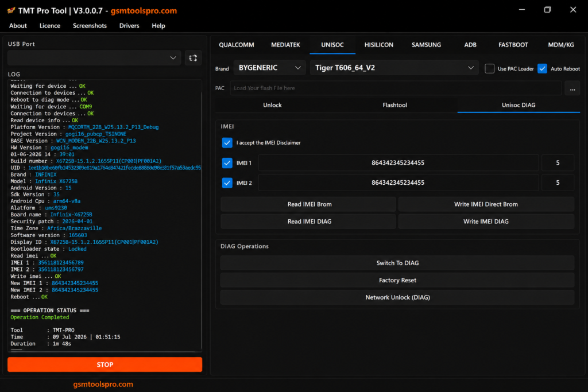Expand the Brand BYGENERIC dropdown

point(270,68)
